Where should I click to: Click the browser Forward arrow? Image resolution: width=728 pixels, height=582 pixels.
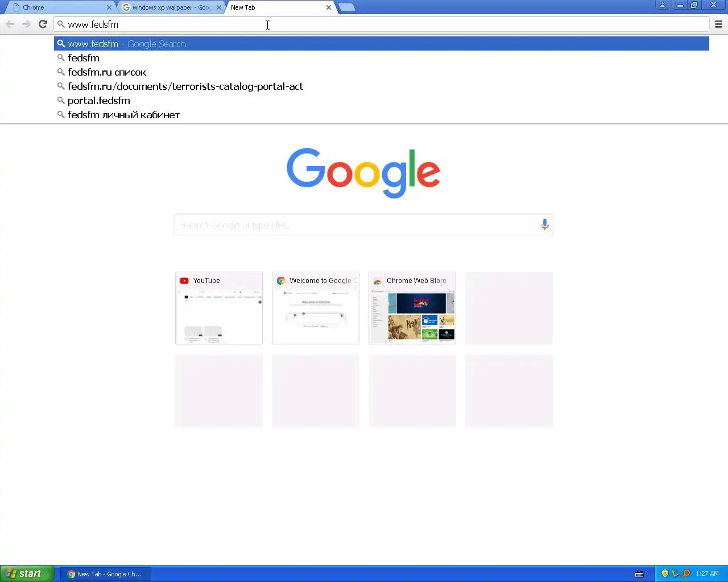26,24
